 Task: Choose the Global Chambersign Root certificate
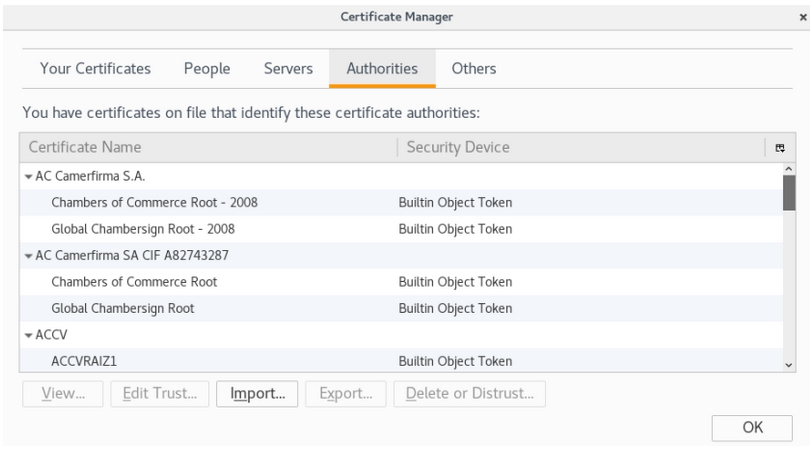coord(123,308)
